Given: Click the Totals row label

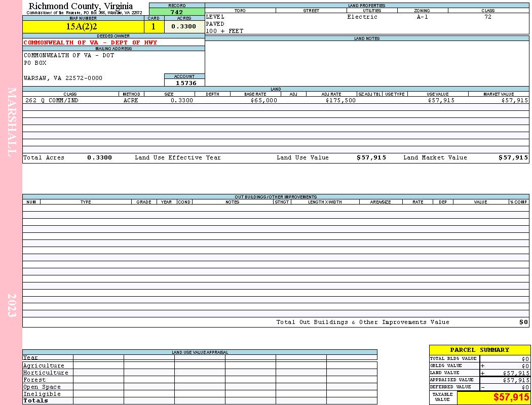Looking at the screenshot, I should tap(35, 400).
